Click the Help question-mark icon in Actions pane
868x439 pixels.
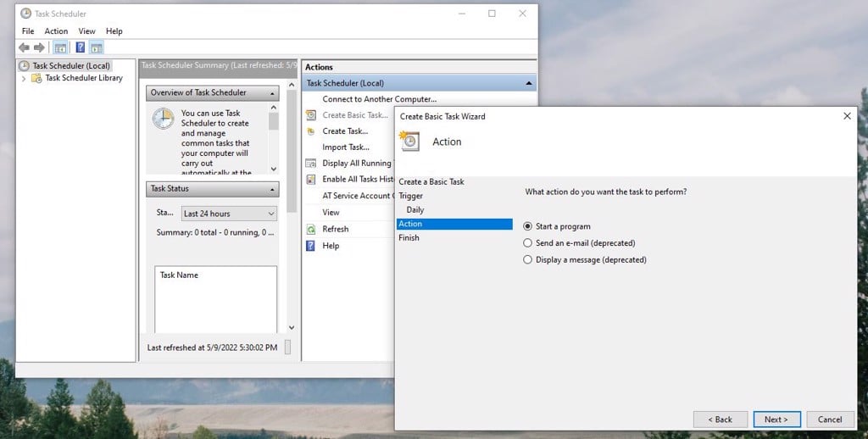tap(310, 246)
